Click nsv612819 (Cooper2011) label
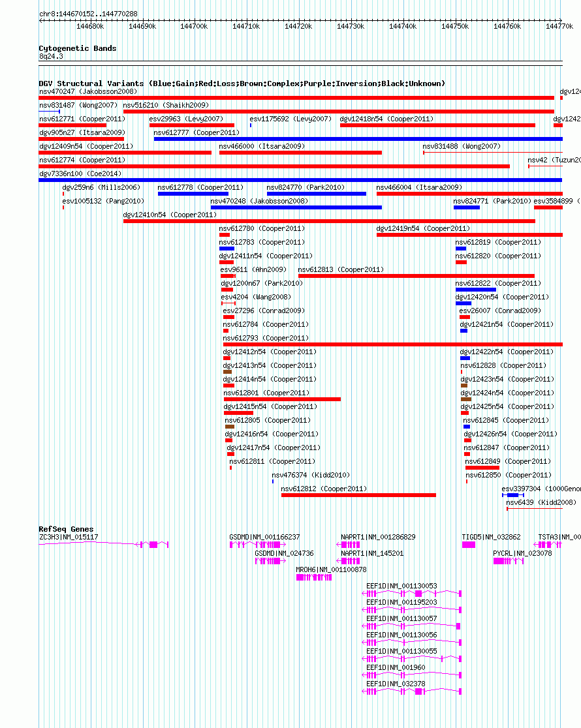Image resolution: width=581 pixels, height=728 pixels. [498, 242]
